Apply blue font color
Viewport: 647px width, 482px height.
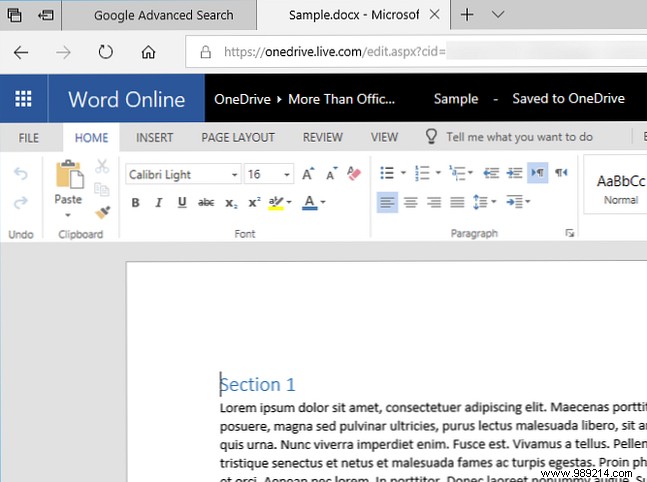[x=309, y=202]
